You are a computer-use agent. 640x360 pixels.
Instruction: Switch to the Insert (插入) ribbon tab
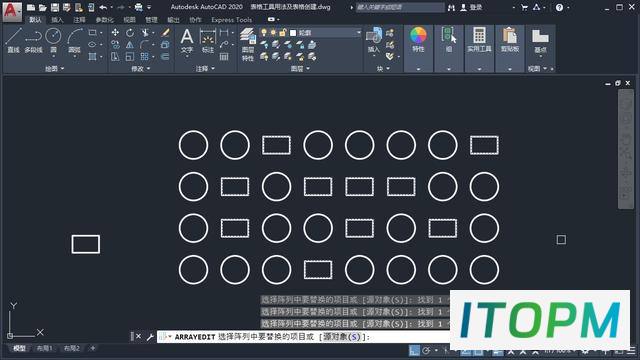(x=57, y=20)
